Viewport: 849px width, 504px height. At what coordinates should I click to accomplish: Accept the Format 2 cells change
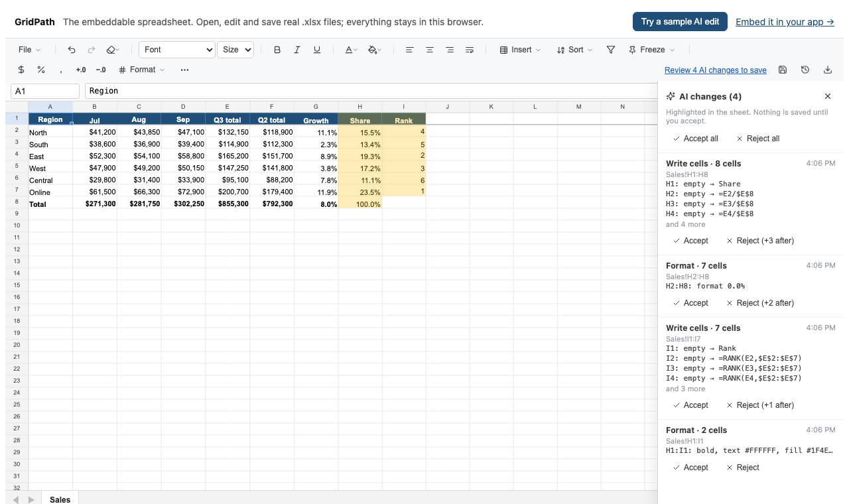coord(690,468)
